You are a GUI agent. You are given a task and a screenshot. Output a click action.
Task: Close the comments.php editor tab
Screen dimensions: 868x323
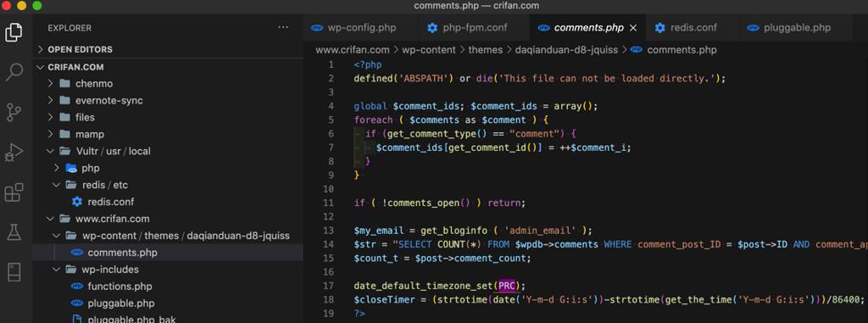click(x=634, y=28)
